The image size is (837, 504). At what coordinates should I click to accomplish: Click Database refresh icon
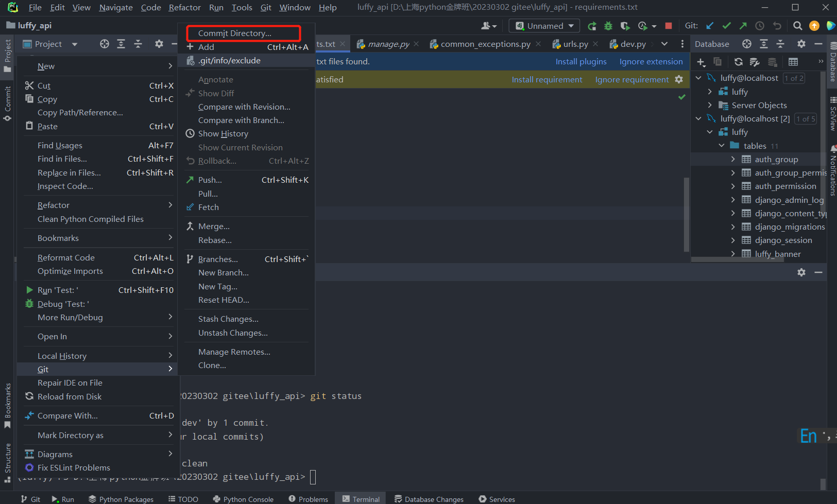[x=738, y=62]
